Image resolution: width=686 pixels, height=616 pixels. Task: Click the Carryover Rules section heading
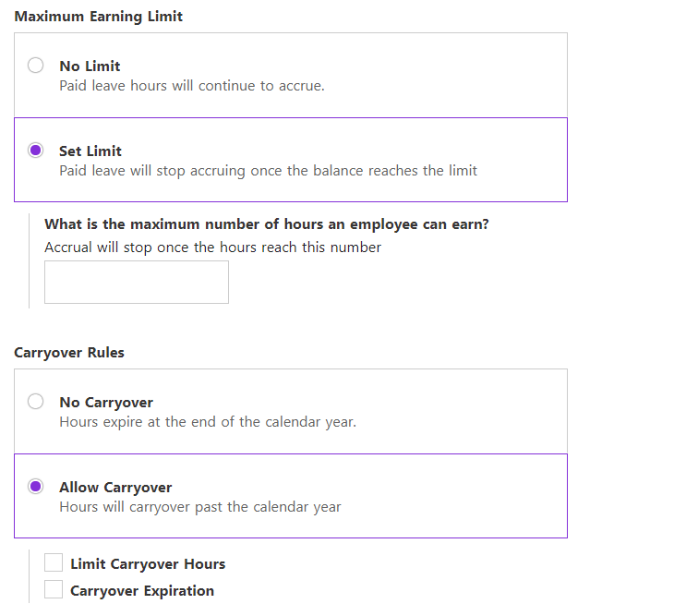point(69,353)
